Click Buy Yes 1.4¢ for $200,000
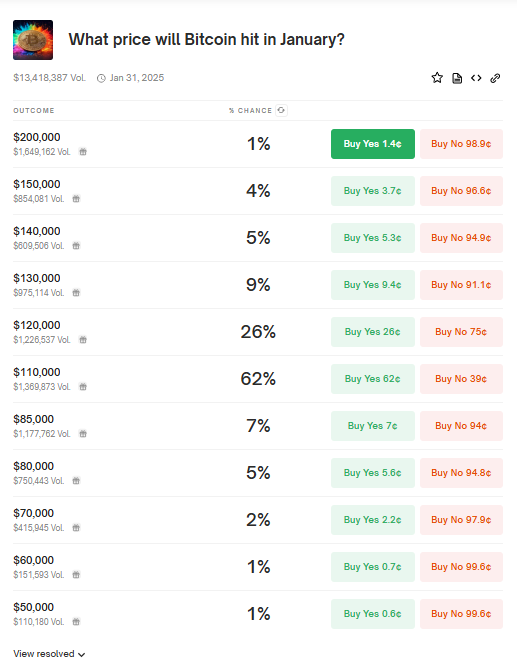Screen dimensions: 517x660 point(373,144)
